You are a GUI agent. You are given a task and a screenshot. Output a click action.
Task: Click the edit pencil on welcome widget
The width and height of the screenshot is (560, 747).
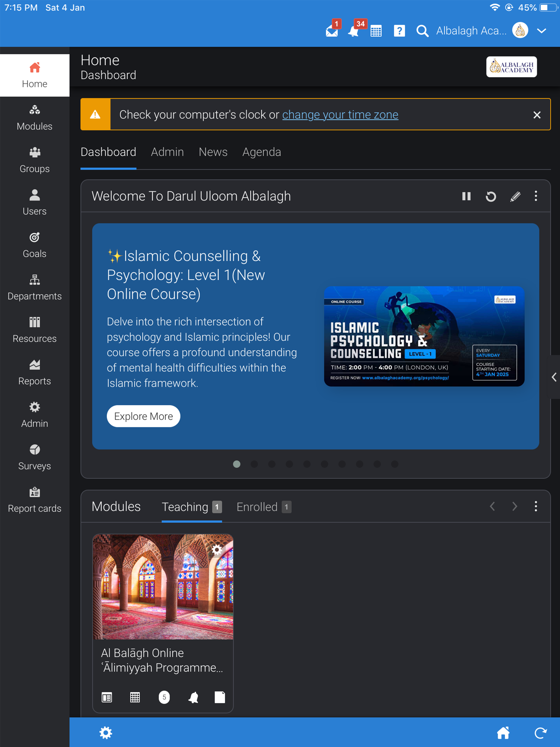pyautogui.click(x=515, y=196)
